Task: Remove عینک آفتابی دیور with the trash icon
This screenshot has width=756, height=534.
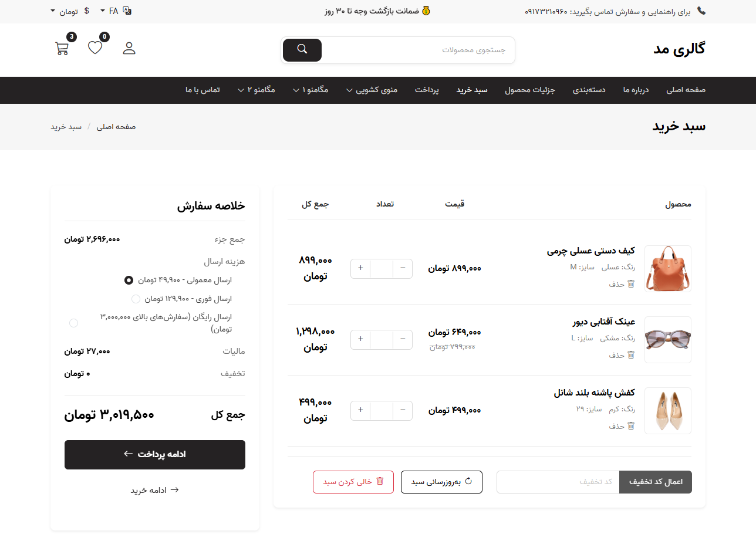Action: (630, 354)
